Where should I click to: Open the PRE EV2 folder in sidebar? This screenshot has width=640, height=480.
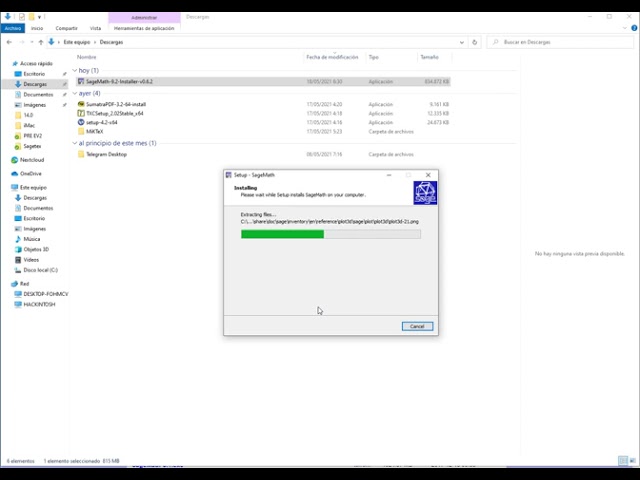point(32,136)
